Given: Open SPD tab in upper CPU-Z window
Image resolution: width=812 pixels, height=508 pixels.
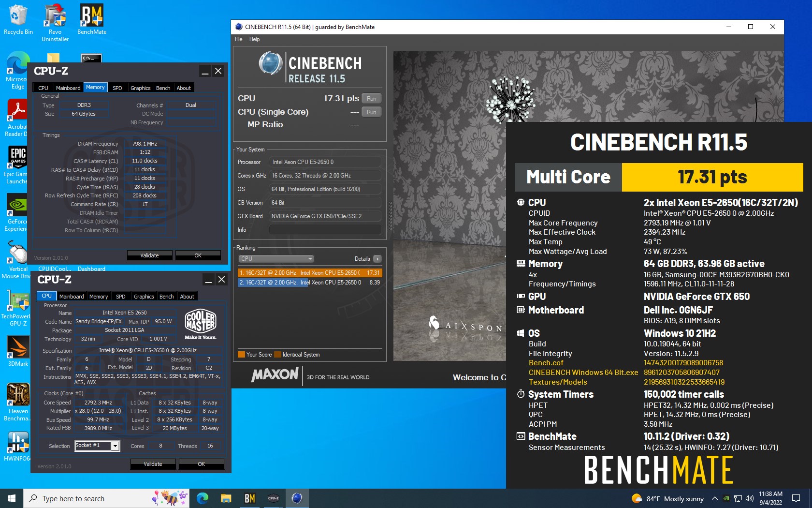Looking at the screenshot, I should pyautogui.click(x=117, y=88).
